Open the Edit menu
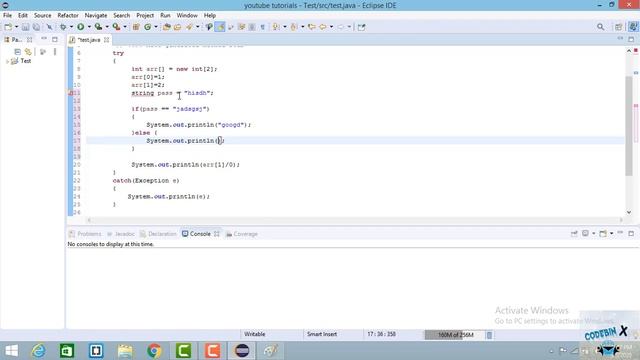The image size is (640, 360). tap(23, 16)
